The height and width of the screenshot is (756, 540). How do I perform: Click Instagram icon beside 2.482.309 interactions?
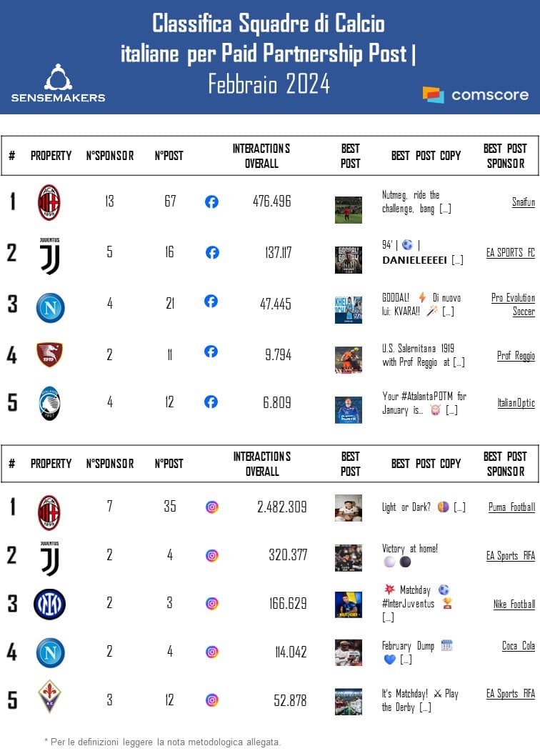click(212, 507)
